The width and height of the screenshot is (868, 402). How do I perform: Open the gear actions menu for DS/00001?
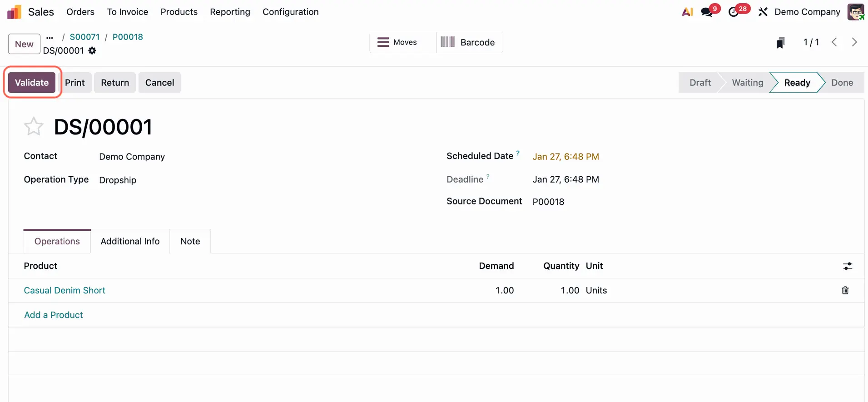point(92,51)
